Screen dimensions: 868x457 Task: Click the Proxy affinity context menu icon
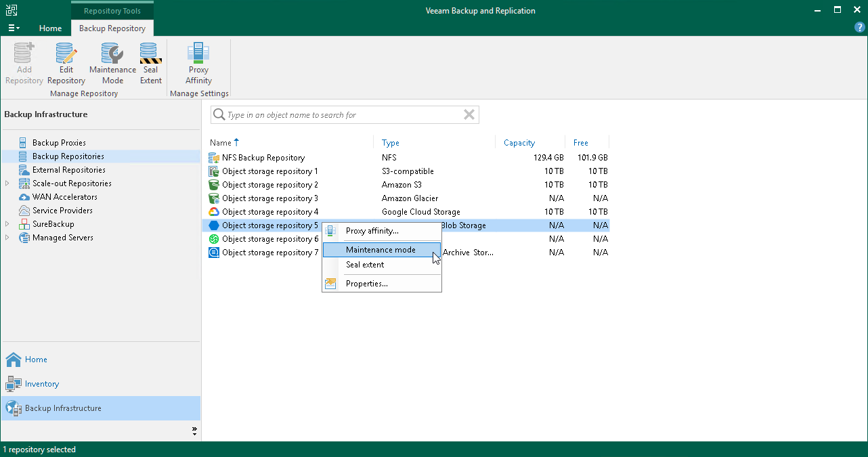point(330,231)
